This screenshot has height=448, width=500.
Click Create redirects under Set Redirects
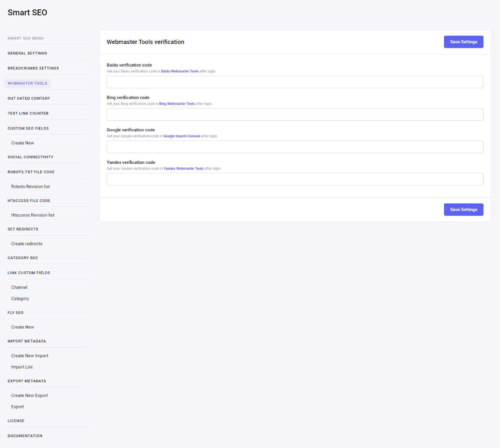coord(27,244)
